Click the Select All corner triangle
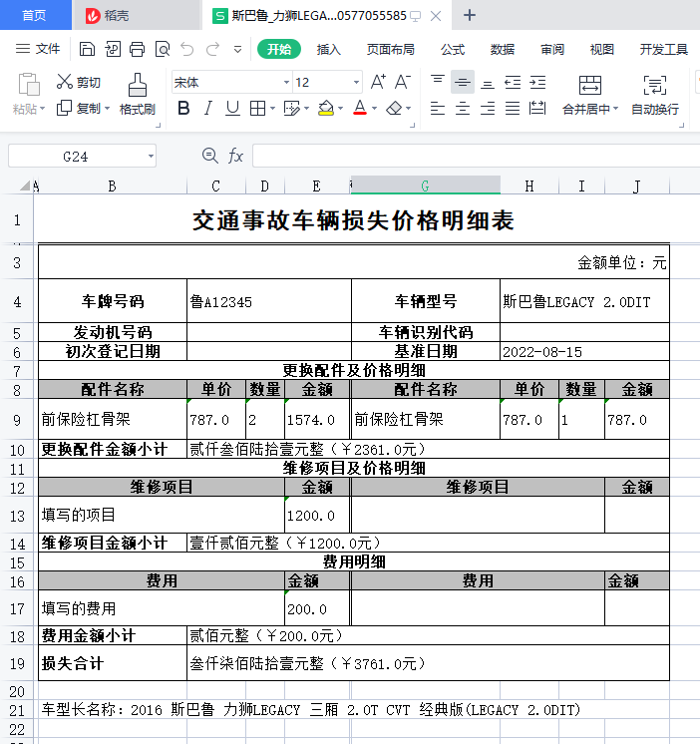This screenshot has width=700, height=744. coord(25,186)
